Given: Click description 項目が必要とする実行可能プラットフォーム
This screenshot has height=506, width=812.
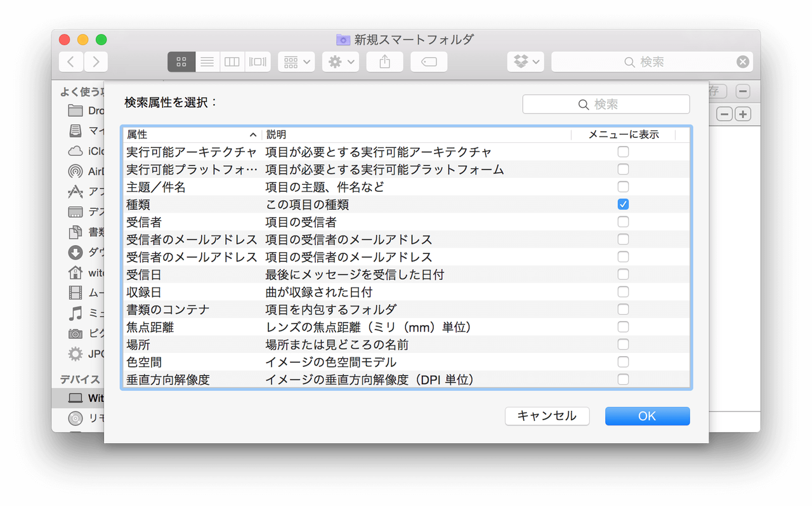Looking at the screenshot, I should point(384,170).
